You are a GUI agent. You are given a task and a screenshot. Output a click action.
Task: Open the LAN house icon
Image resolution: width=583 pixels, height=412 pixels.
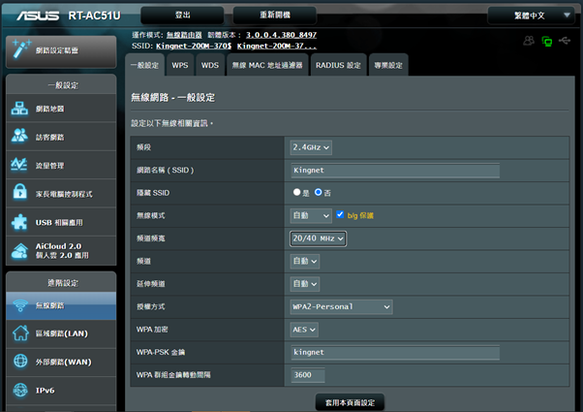[x=20, y=333]
